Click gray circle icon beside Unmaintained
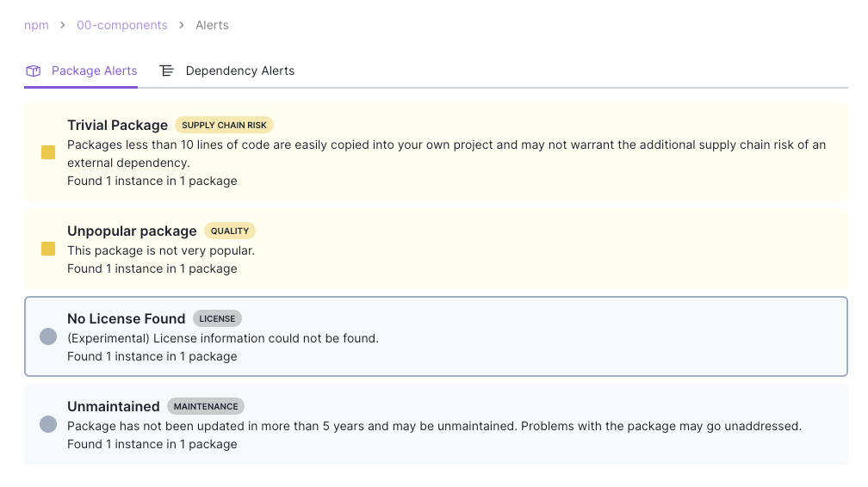The width and height of the screenshot is (868, 487). coord(48,424)
